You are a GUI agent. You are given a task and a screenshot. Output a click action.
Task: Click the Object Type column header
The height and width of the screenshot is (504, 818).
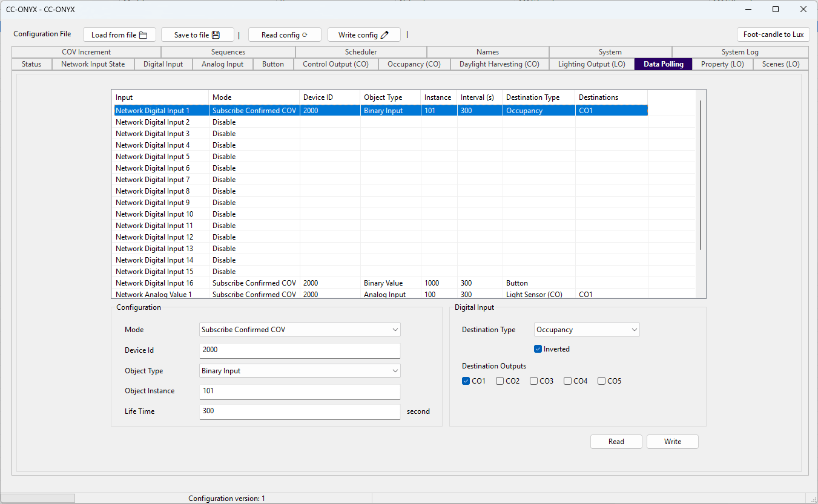click(391, 97)
